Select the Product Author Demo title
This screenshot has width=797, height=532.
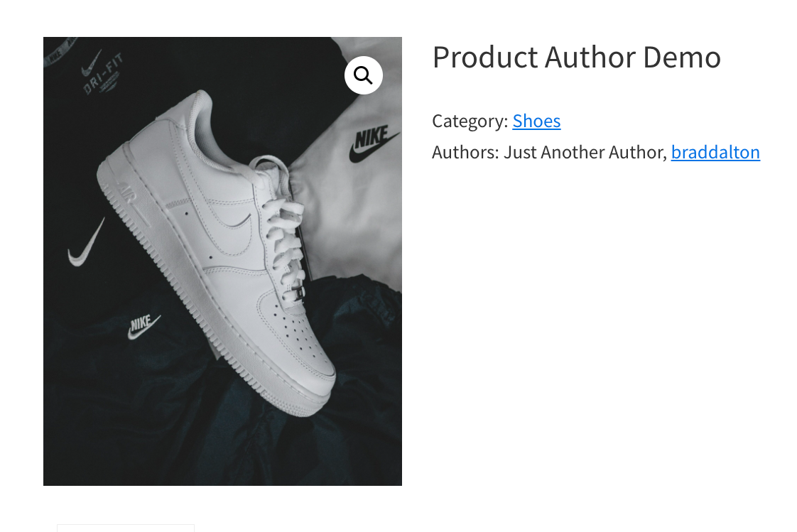[576, 57]
